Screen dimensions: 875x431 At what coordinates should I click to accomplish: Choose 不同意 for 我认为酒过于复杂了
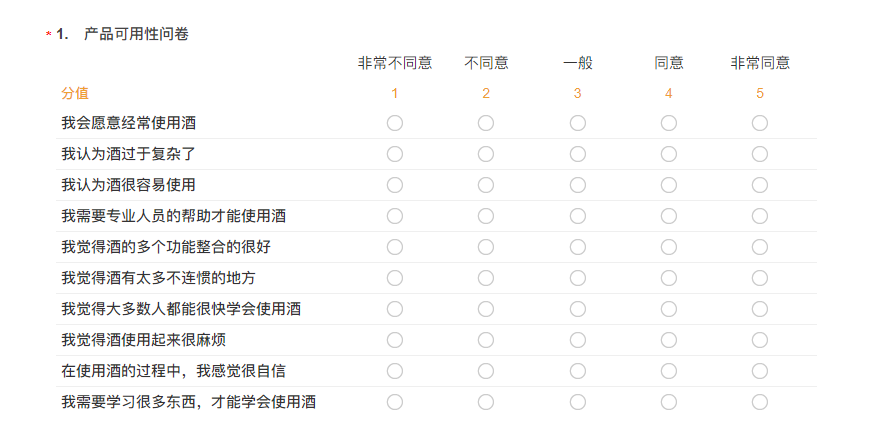[485, 154]
